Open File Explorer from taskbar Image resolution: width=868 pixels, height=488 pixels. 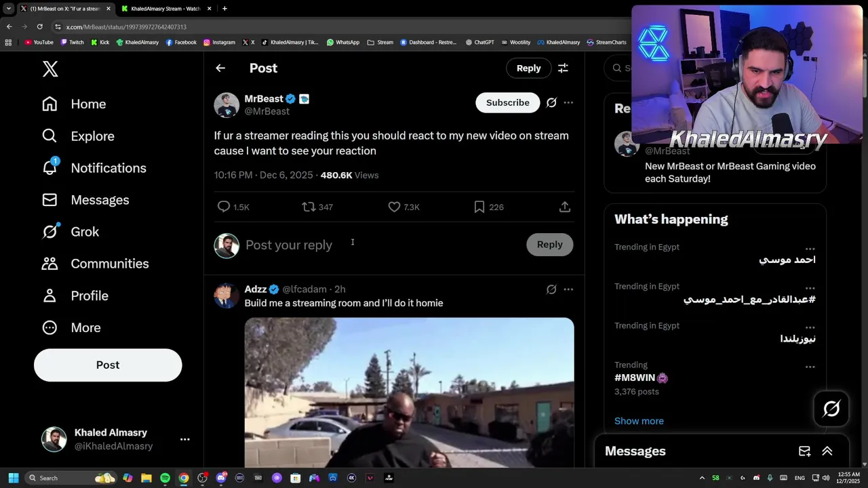click(x=146, y=478)
